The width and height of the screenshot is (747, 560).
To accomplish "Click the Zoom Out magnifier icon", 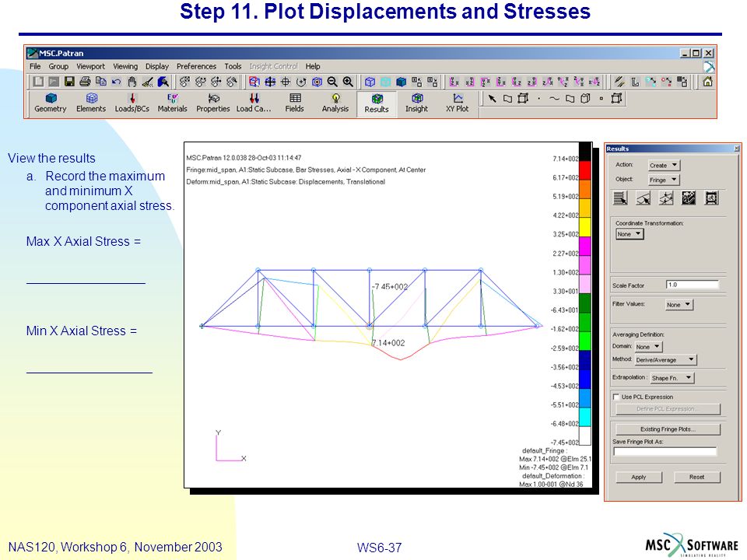I will [332, 82].
